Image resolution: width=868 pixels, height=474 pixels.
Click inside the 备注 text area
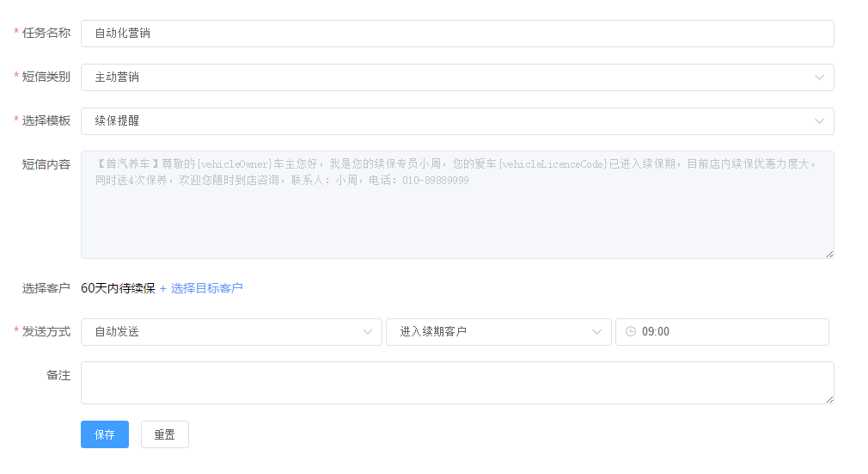457,383
